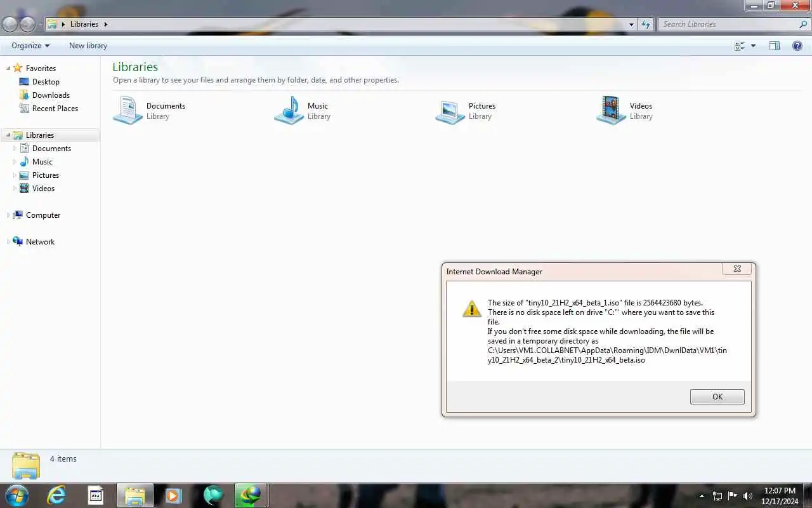Open Explorer help

(x=797, y=46)
